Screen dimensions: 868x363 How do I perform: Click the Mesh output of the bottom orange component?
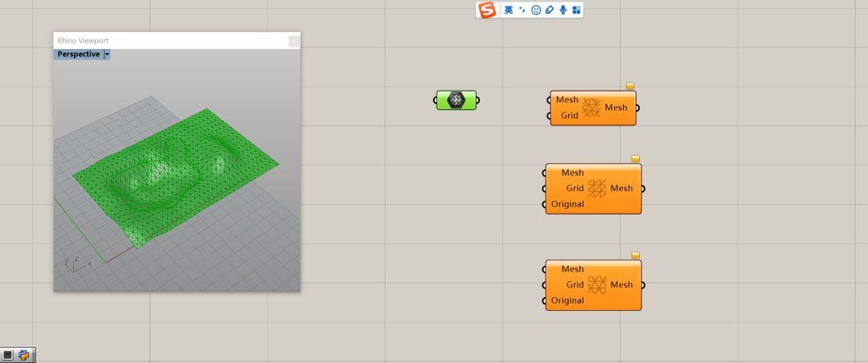tap(621, 284)
